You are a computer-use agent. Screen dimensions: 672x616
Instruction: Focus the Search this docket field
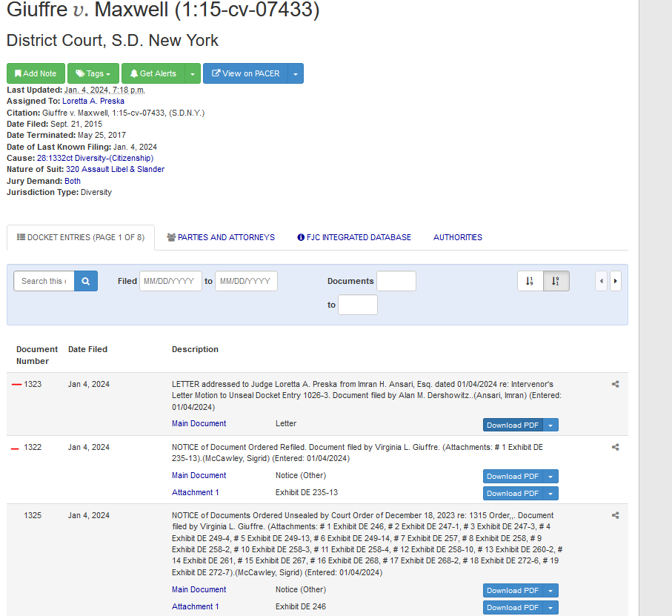[44, 281]
